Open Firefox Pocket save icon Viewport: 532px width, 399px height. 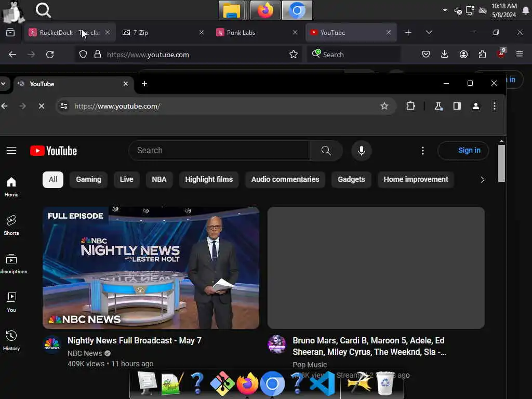426,54
